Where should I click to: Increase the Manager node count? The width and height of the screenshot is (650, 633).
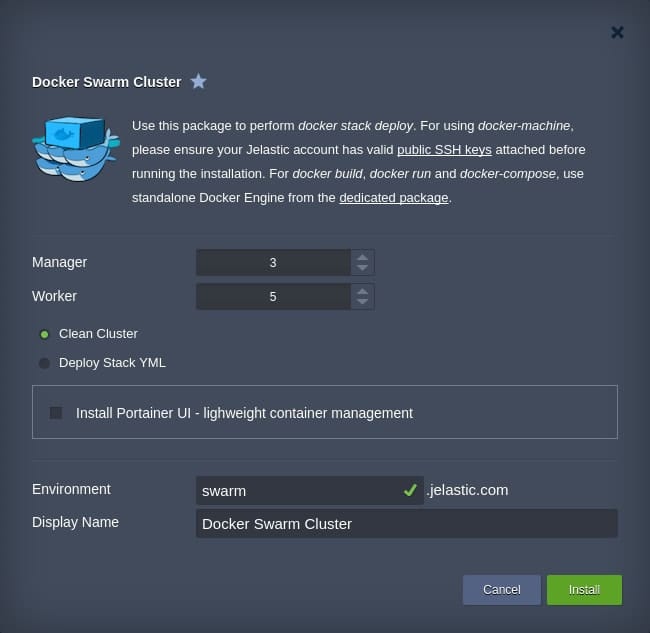(362, 257)
